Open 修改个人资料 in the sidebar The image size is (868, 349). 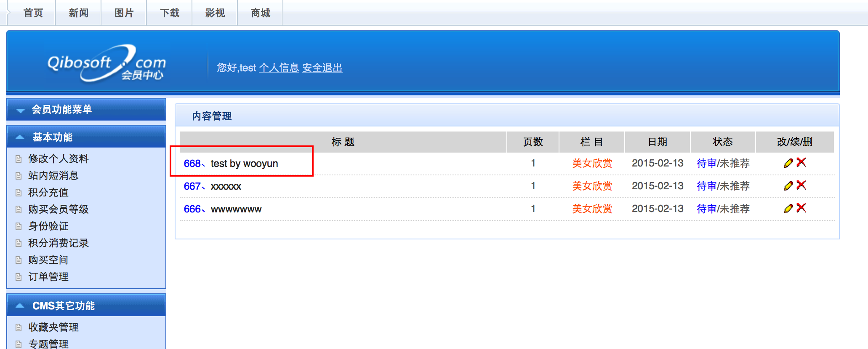pyautogui.click(x=59, y=158)
